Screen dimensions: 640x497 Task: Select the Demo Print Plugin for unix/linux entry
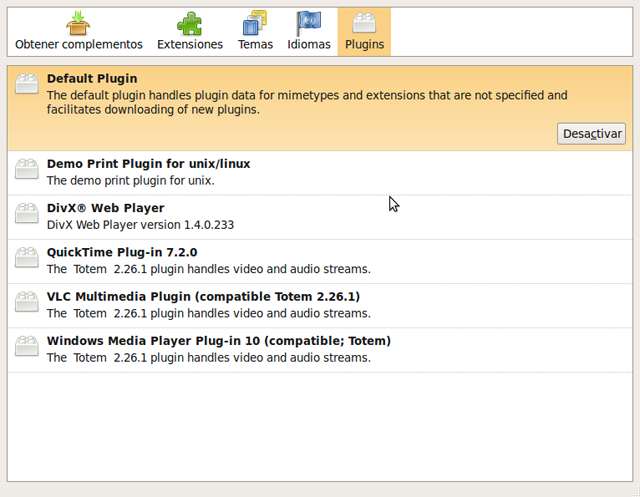[x=148, y=164]
